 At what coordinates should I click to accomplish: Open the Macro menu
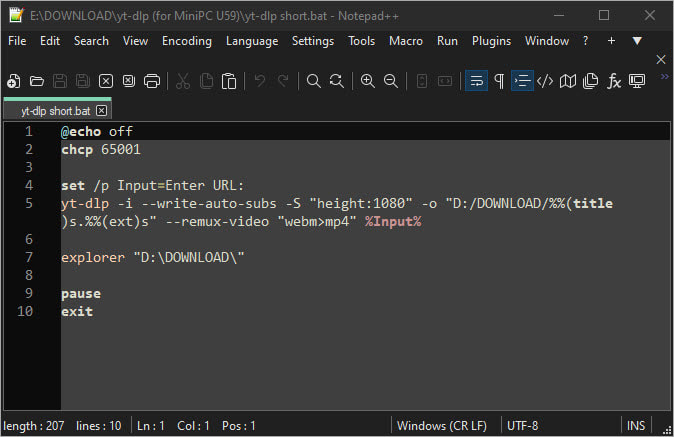(406, 41)
